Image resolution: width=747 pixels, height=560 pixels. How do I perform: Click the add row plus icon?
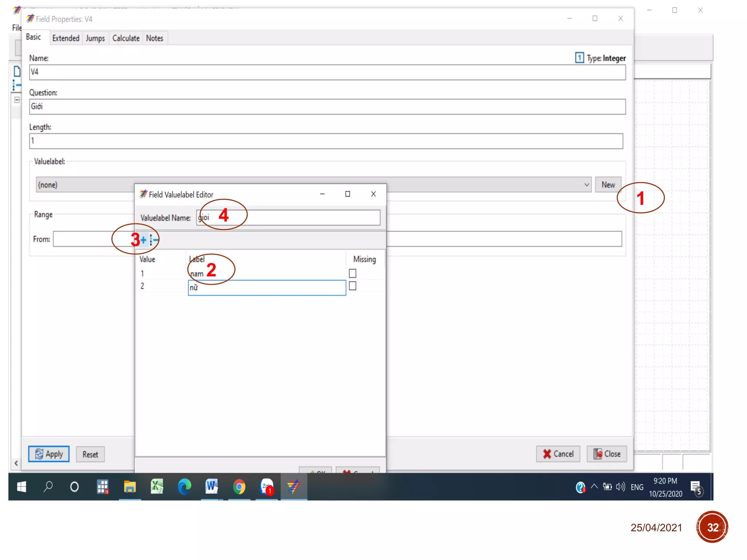coord(143,240)
